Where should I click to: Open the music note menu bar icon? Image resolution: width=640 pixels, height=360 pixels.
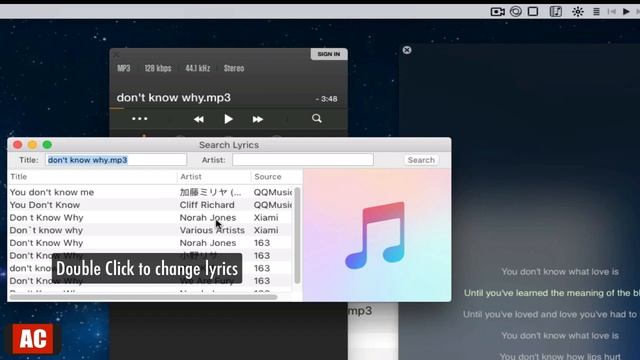point(556,11)
